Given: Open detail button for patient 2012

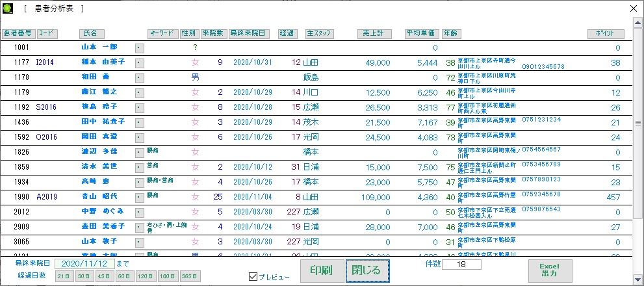Looking at the screenshot, I should tap(140, 212).
